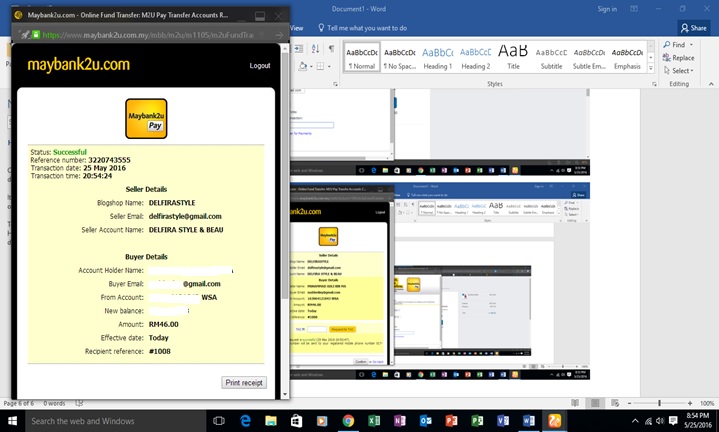
Task: Click the 100% zoom level
Action: pyautogui.click(x=707, y=404)
